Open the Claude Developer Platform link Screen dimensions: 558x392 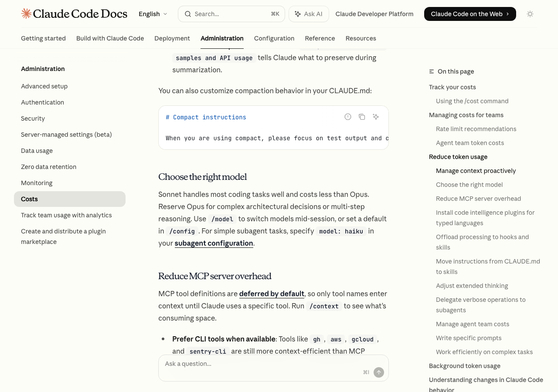coord(374,14)
